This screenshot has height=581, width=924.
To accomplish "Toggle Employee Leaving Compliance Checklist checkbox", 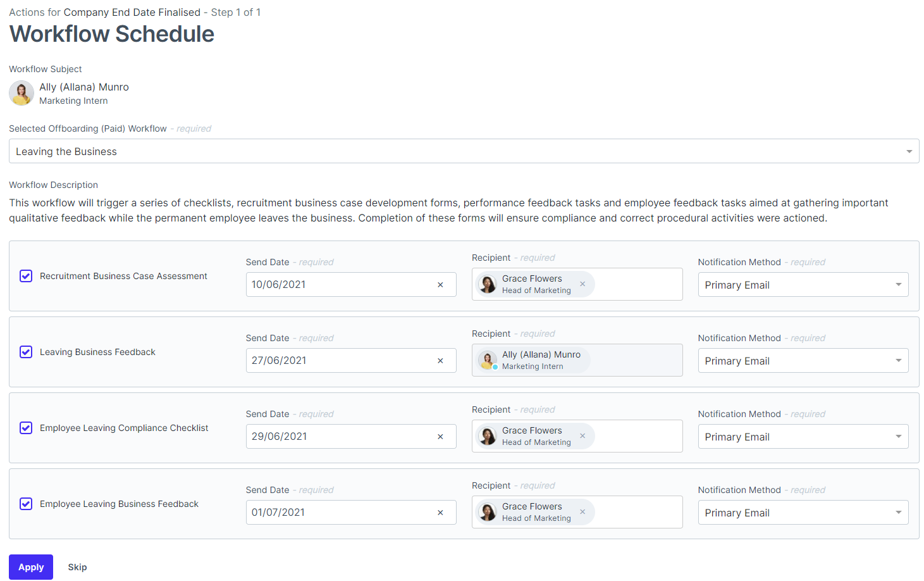I will tap(26, 428).
